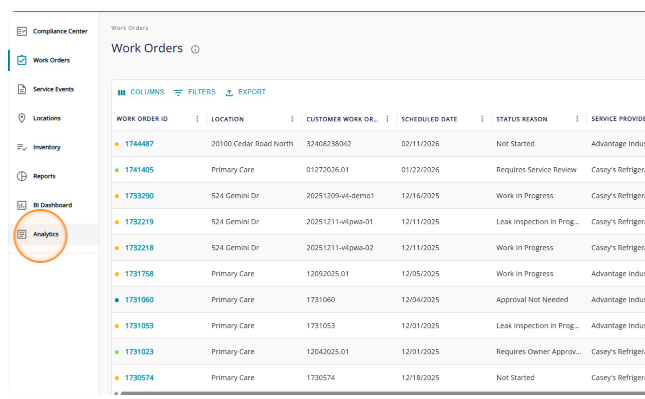Click scheduled date 12/18/2025 cell
The image size is (645, 399).
click(x=420, y=378)
